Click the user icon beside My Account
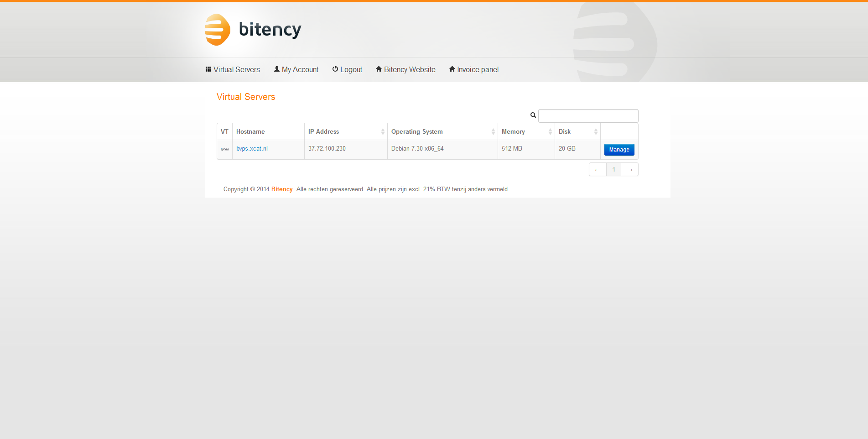The image size is (868, 439). point(276,69)
